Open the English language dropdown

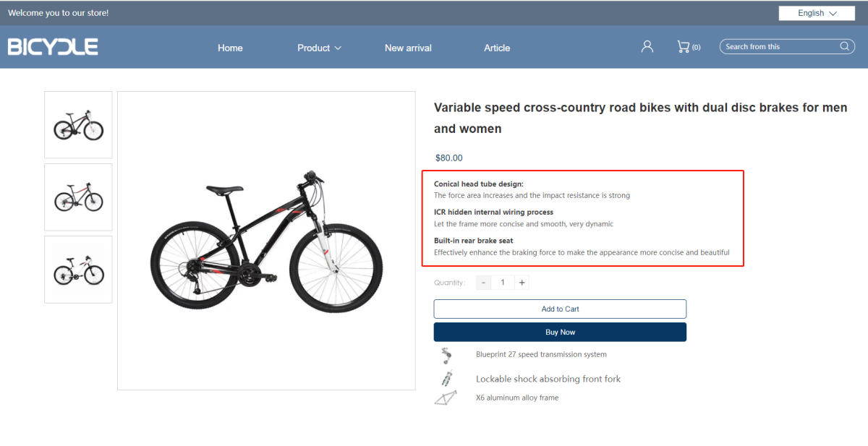(x=817, y=13)
